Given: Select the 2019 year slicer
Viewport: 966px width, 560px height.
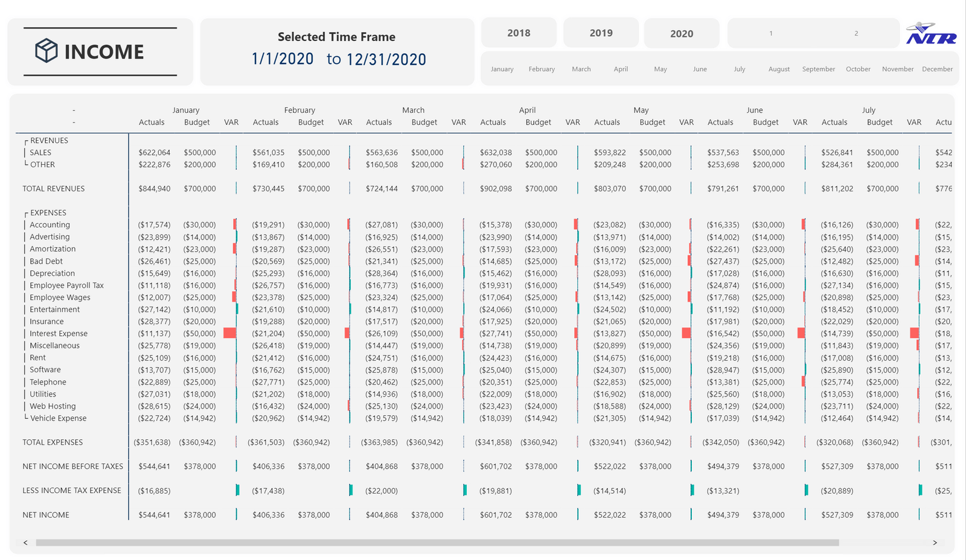Looking at the screenshot, I should click(x=601, y=33).
